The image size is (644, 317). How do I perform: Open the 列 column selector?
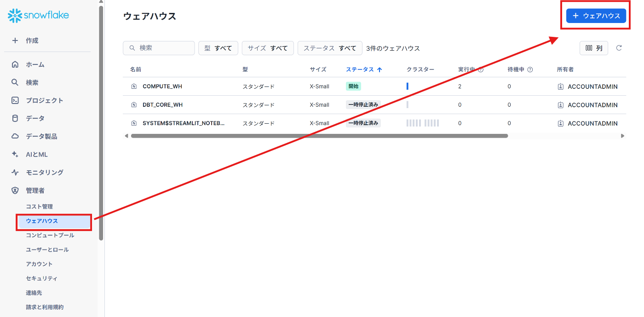pos(594,48)
